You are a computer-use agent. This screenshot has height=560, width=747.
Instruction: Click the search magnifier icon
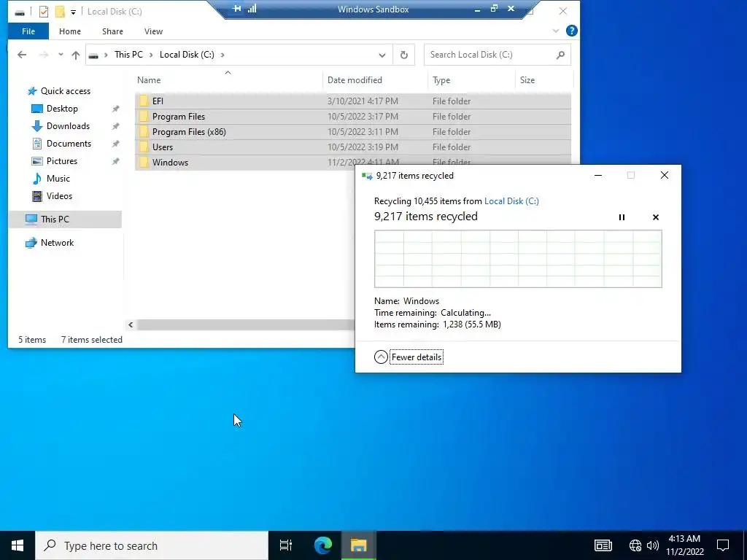coord(561,55)
